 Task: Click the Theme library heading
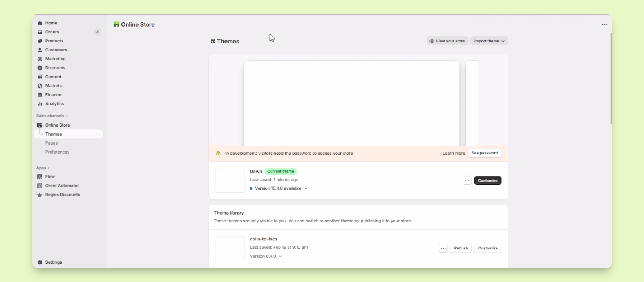(x=229, y=213)
